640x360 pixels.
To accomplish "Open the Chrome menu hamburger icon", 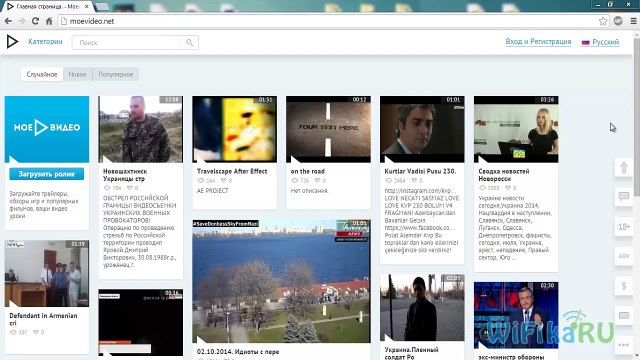I will (x=633, y=21).
